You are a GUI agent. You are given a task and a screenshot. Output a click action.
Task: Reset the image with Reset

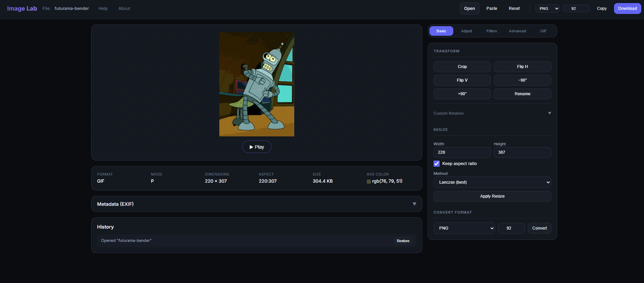(514, 9)
